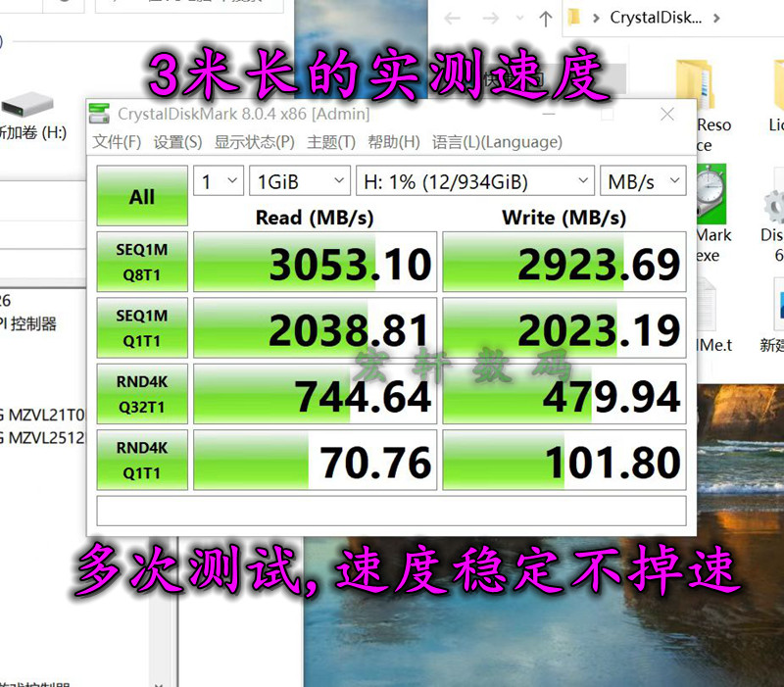
Task: Click the read value 2038.81
Action: click(315, 327)
